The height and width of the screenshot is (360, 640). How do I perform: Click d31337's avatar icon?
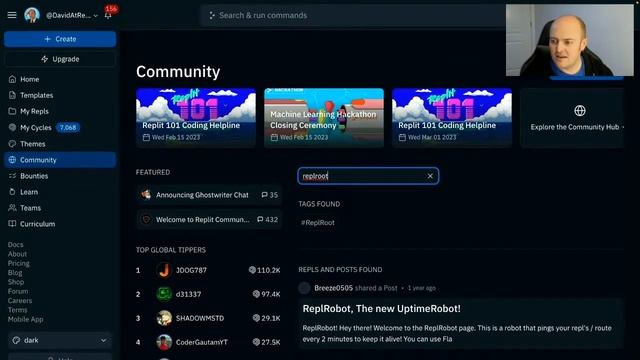point(164,294)
